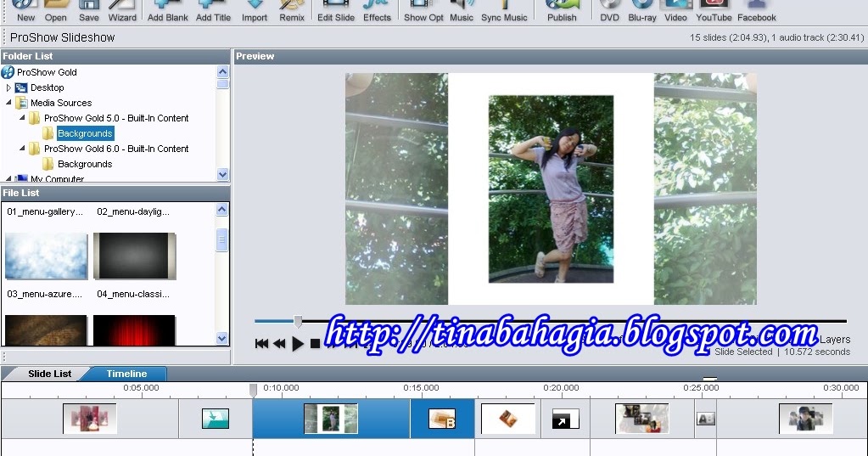Insert a title slide with Add Title
The height and width of the screenshot is (456, 868).
point(213,11)
